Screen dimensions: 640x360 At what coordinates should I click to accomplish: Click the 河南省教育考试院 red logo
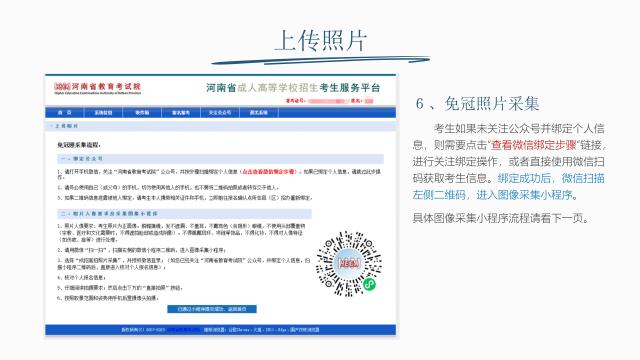[x=98, y=88]
